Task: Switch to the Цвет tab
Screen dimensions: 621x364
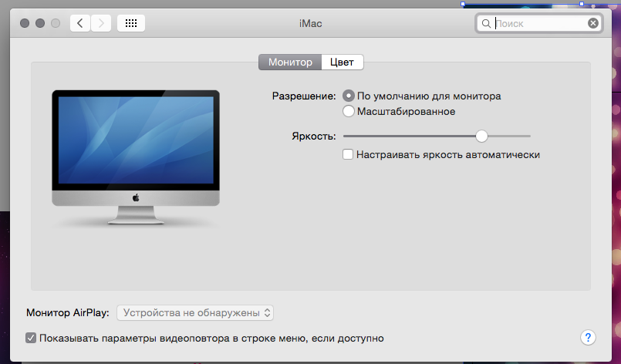Action: (343, 62)
